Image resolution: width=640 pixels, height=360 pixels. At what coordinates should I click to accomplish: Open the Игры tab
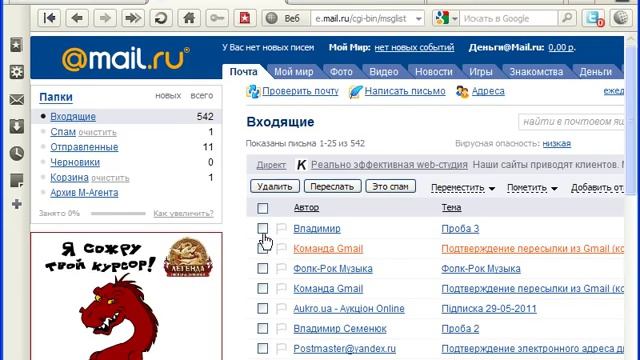click(x=481, y=72)
